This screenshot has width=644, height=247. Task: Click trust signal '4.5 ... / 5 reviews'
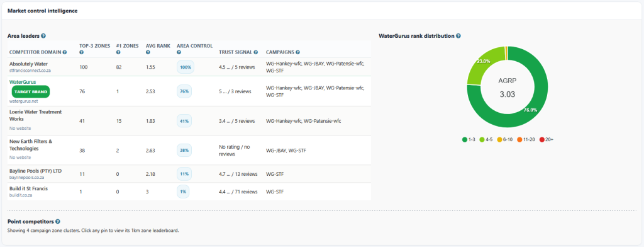[237, 67]
